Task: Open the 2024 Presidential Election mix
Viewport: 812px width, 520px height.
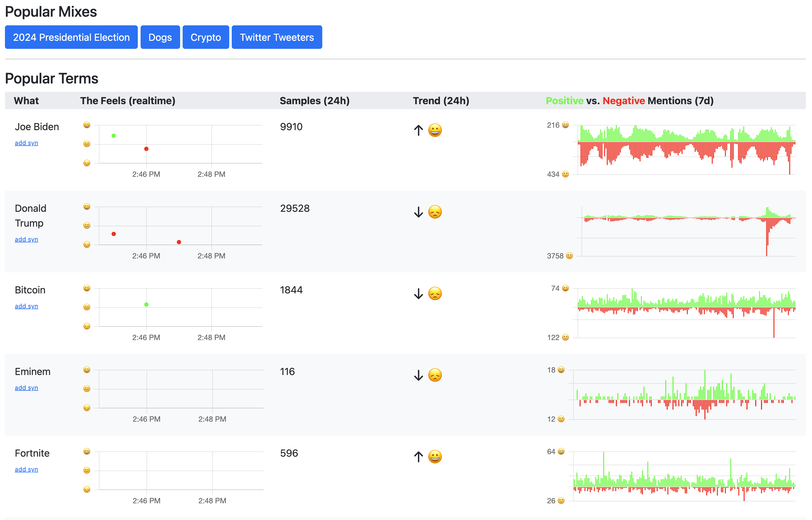Action: 71,37
